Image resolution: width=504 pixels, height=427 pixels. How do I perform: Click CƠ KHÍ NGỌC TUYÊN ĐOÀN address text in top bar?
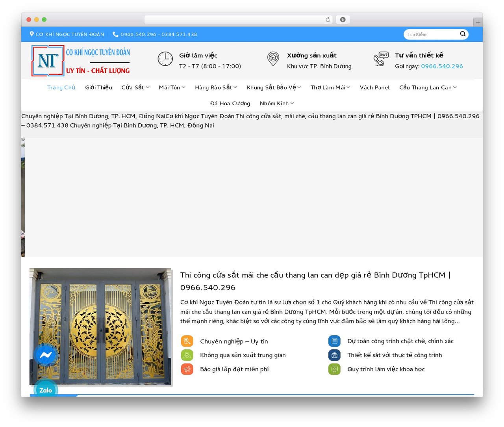[70, 34]
